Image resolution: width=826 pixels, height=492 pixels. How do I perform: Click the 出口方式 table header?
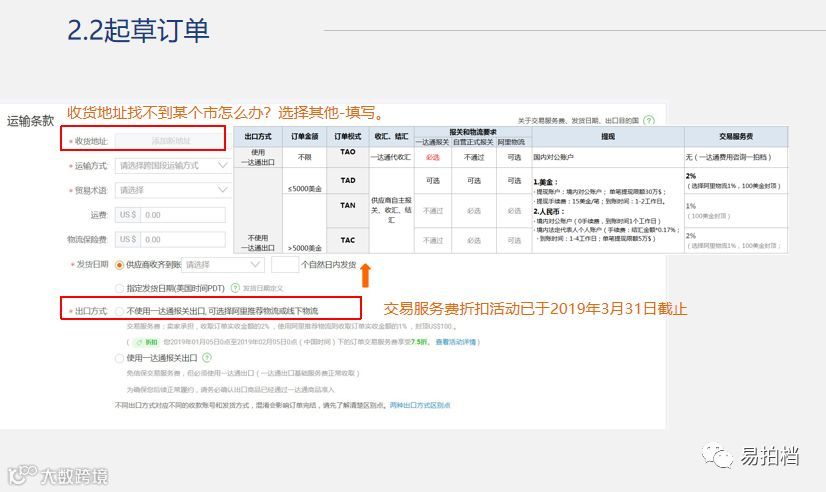[x=258, y=136]
